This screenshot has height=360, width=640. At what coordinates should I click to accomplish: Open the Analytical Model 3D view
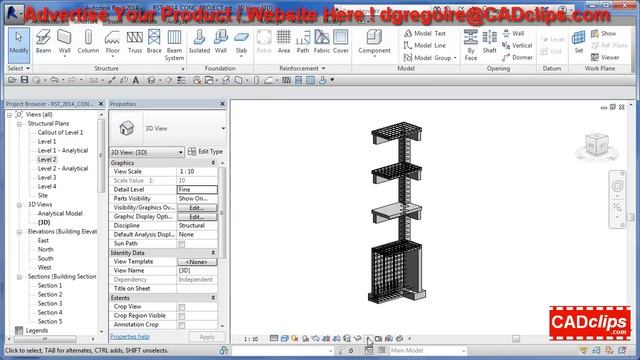60,213
